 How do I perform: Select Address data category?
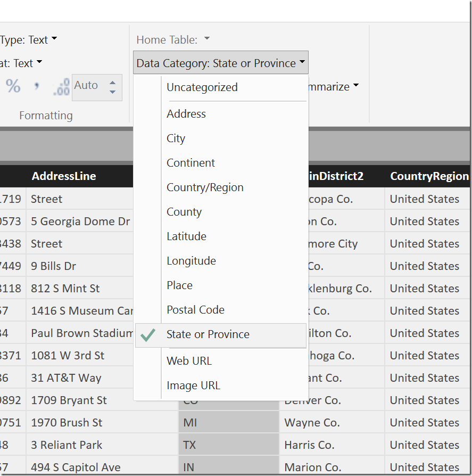[220, 114]
